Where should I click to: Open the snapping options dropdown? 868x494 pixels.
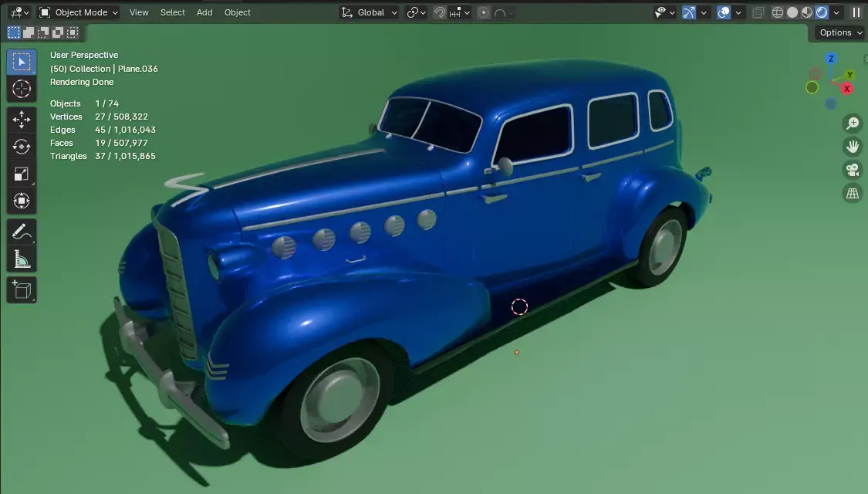click(x=460, y=12)
